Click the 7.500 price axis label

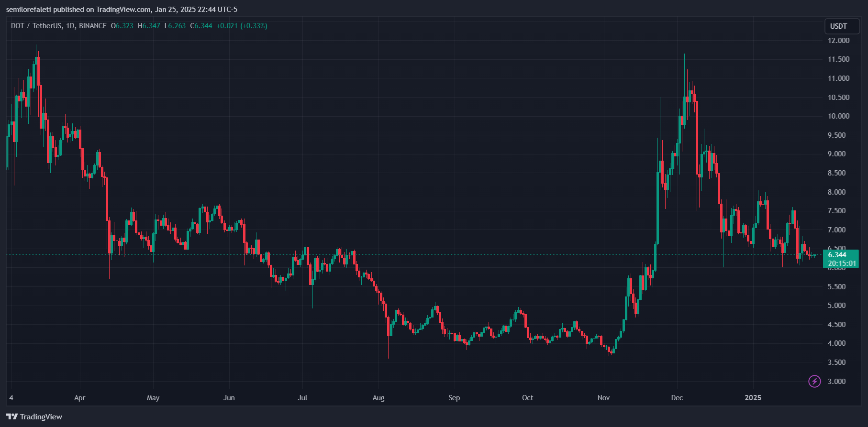tap(837, 211)
